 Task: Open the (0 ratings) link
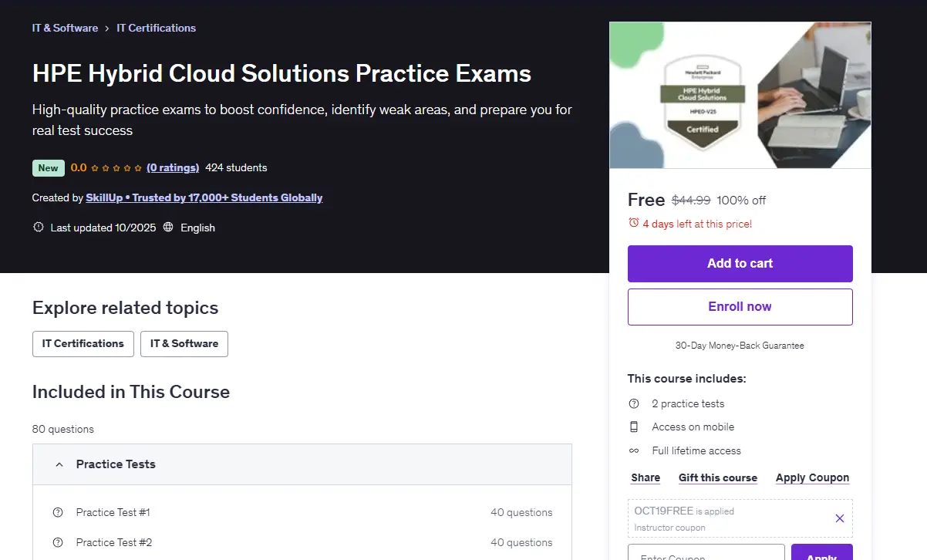(173, 167)
